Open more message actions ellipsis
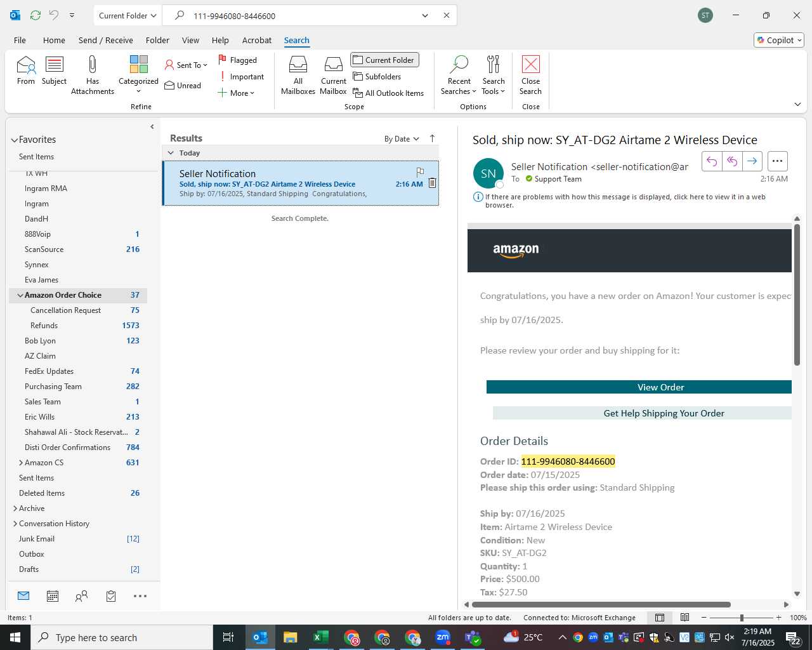The height and width of the screenshot is (650, 812). pyautogui.click(x=777, y=161)
